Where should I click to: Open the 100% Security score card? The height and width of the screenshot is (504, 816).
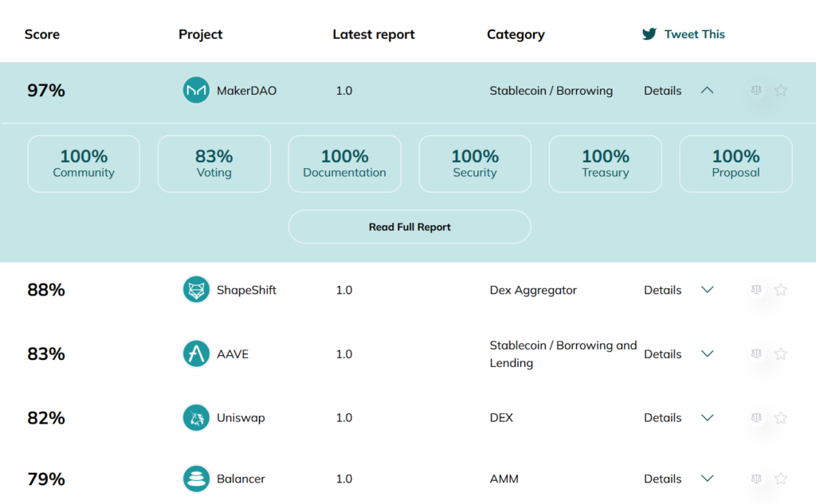[x=474, y=163]
